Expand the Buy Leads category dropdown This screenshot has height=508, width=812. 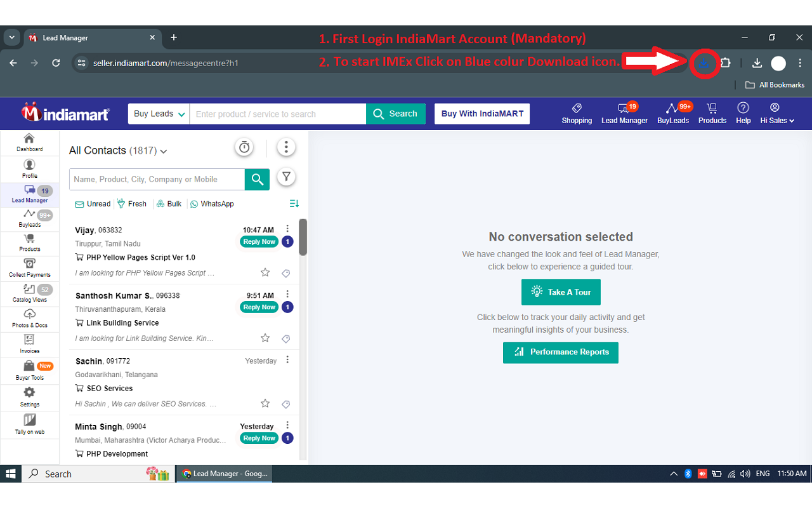click(x=158, y=113)
